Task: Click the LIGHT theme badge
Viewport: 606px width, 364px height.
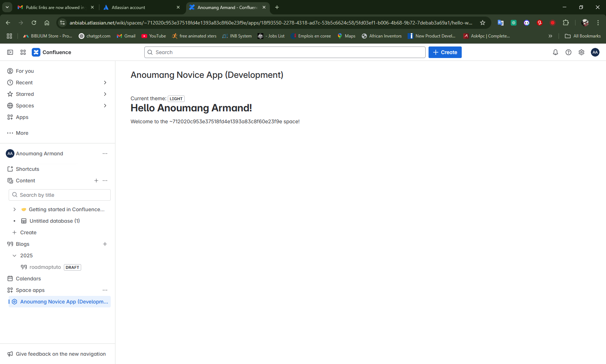Action: 176,99
